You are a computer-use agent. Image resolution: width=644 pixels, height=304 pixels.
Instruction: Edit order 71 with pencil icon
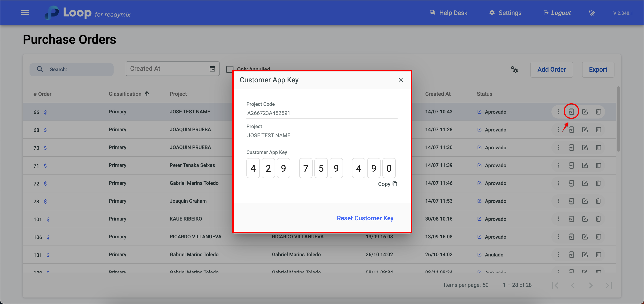click(585, 165)
